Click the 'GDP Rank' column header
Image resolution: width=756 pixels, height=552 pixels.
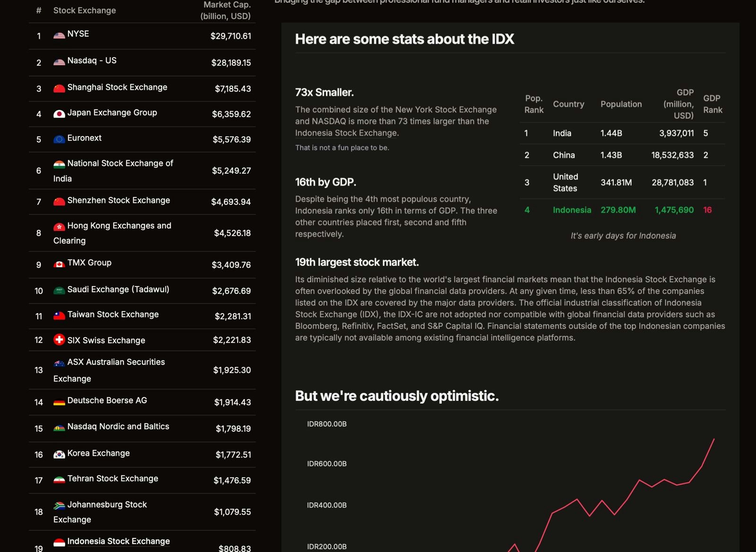click(713, 104)
